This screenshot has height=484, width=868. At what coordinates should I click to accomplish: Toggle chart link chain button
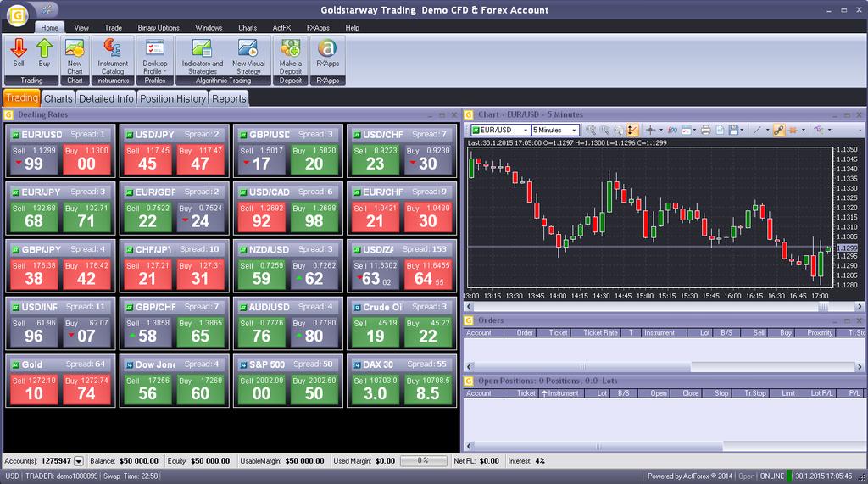pos(779,131)
